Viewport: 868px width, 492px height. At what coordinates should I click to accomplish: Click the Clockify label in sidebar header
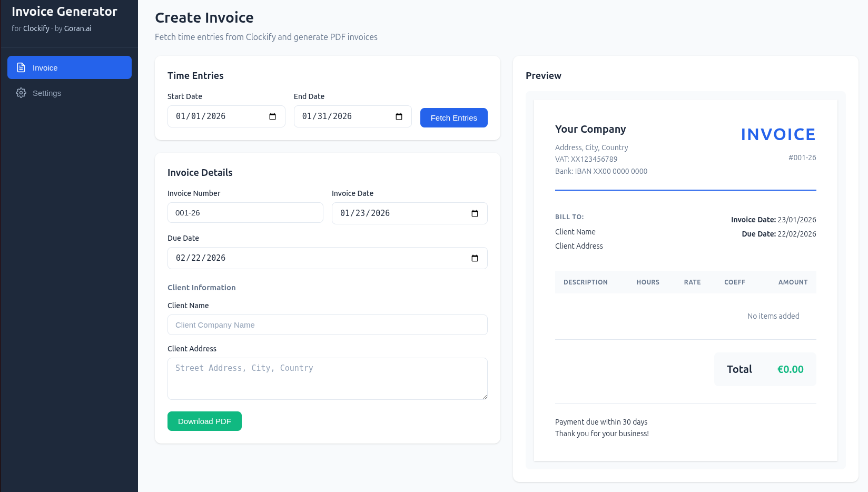36,28
